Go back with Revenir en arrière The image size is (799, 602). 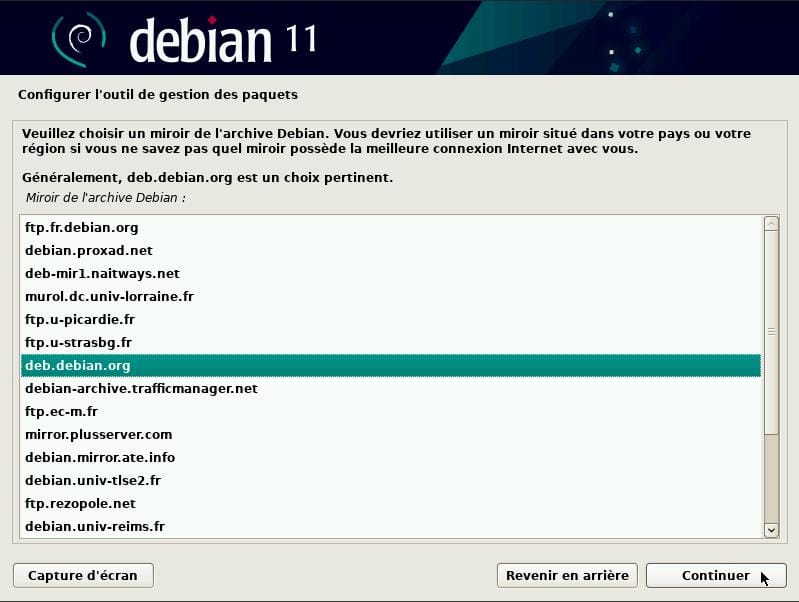[x=567, y=575]
